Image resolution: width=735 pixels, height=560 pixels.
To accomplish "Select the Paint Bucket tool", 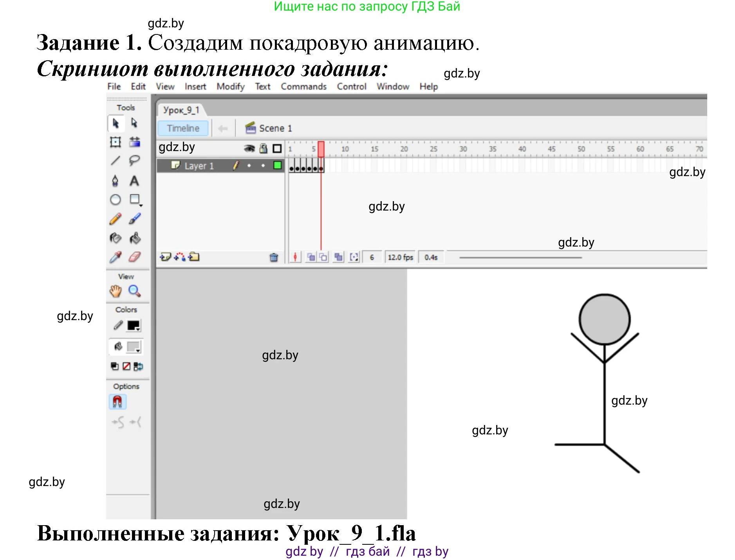I will [135, 238].
